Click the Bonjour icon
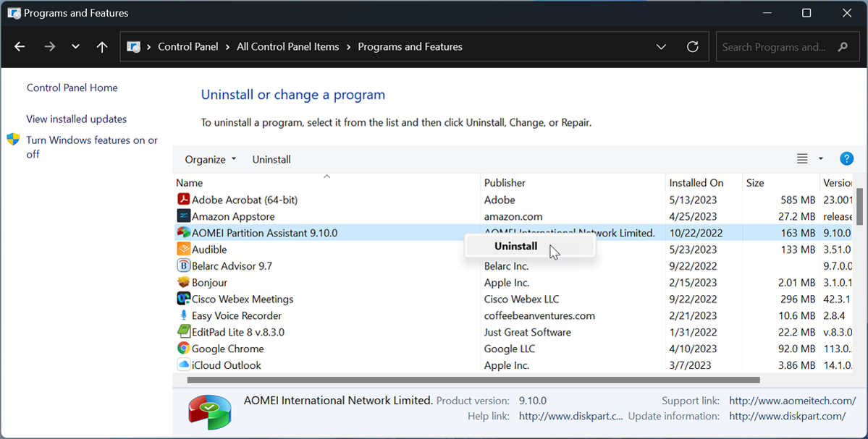The image size is (868, 439). 183,282
